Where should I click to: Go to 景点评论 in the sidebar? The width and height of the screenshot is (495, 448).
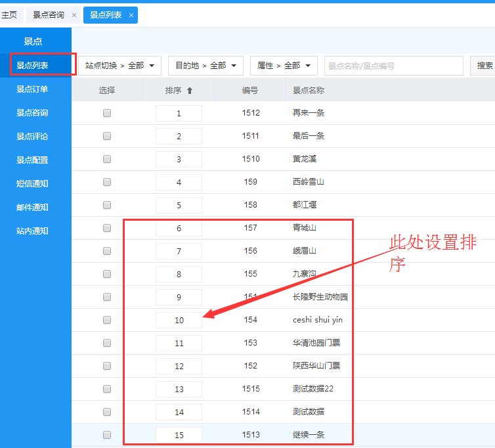pos(32,137)
